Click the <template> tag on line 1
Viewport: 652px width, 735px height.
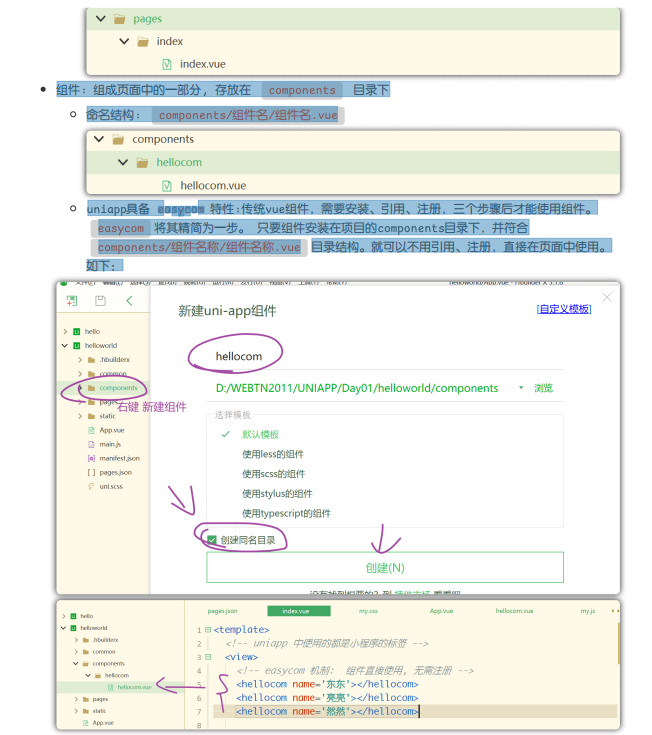coord(241,630)
